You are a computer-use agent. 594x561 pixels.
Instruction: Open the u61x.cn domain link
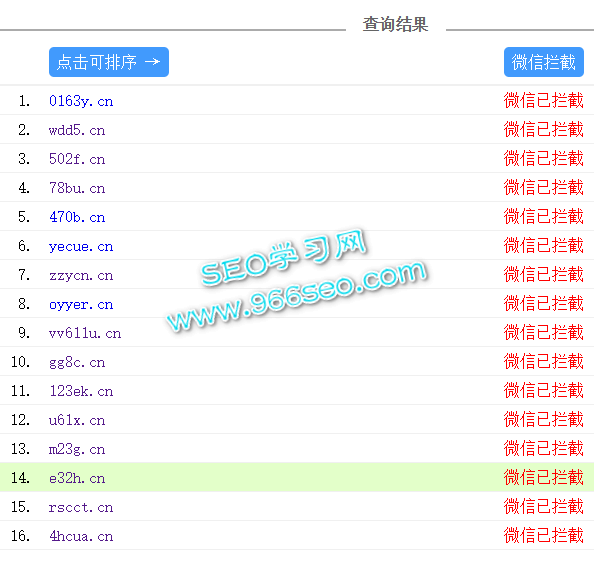(x=77, y=420)
